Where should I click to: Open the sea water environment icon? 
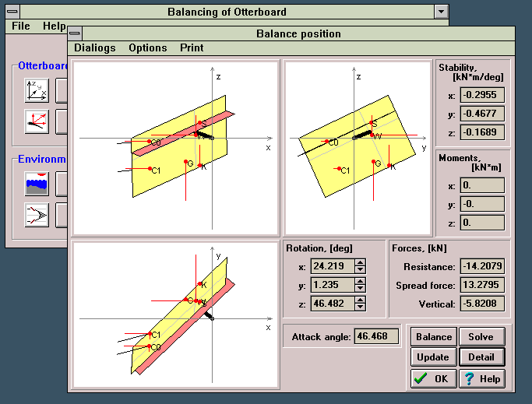(x=37, y=184)
